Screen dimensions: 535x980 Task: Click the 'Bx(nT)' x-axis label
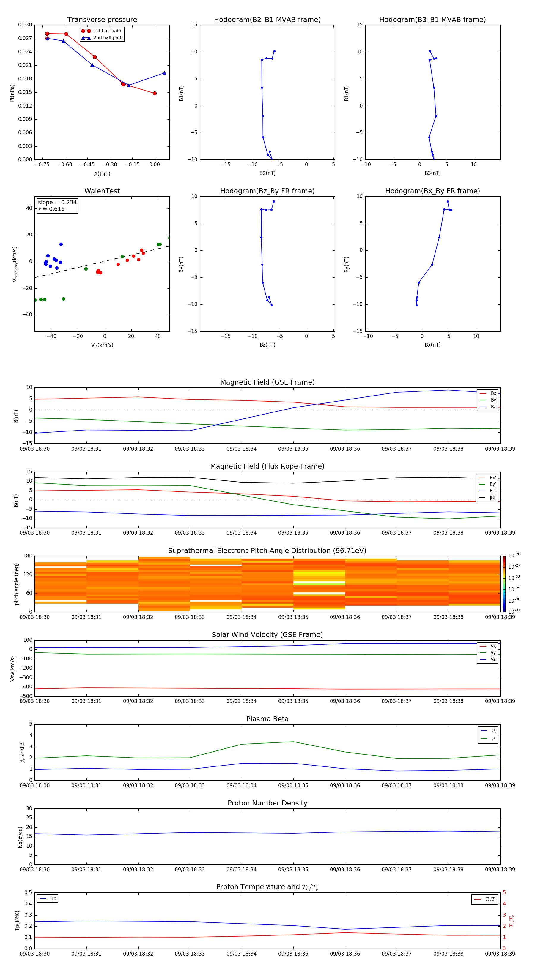coord(432,345)
